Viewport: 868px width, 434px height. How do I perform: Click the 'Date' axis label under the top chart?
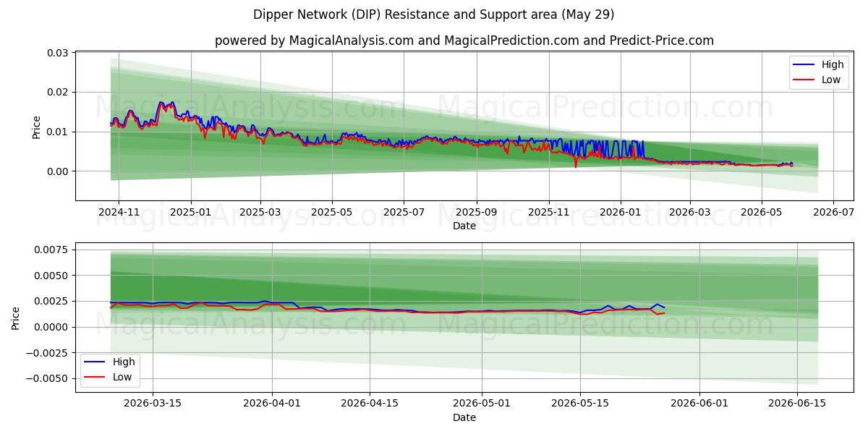click(x=464, y=226)
